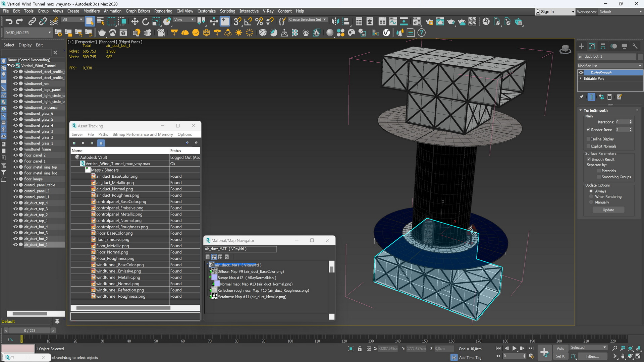644x362 pixels.
Task: Click the Asset Tracking horizontal scrollbar
Action: tap(123, 308)
